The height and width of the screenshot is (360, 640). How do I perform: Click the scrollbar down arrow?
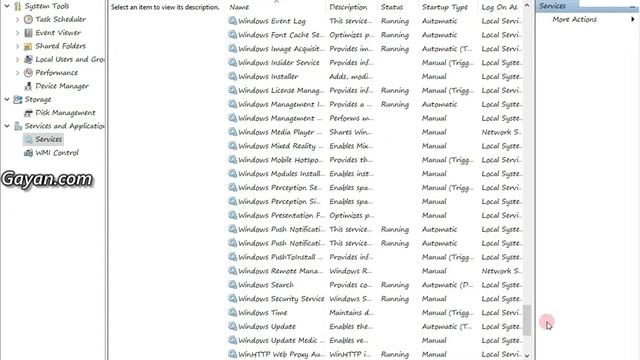527,356
